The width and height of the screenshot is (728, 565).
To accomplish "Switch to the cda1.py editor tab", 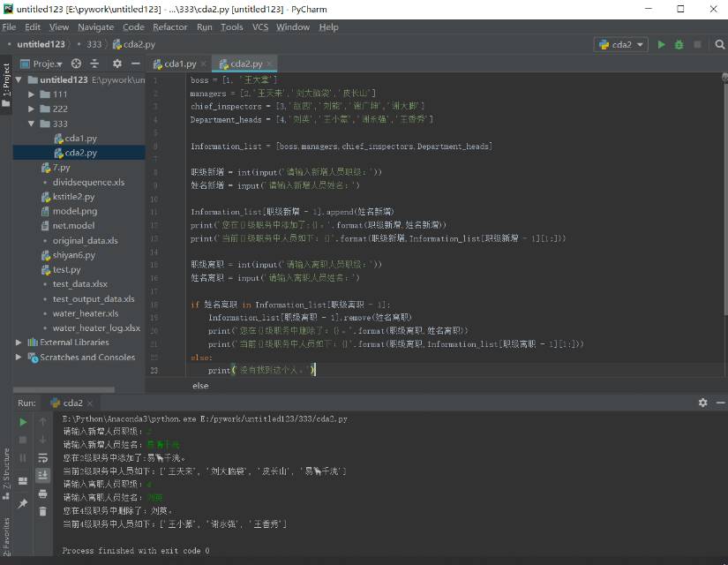I will 179,64.
